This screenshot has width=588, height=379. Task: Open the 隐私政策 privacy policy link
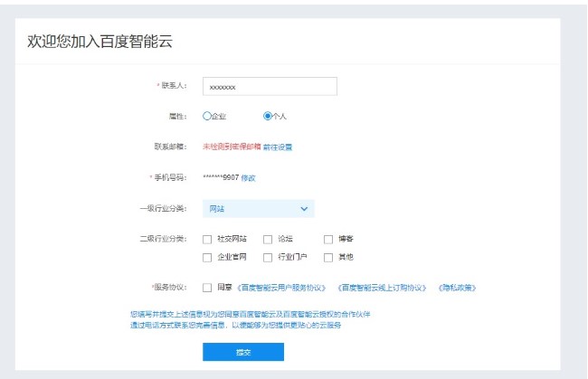pos(457,288)
